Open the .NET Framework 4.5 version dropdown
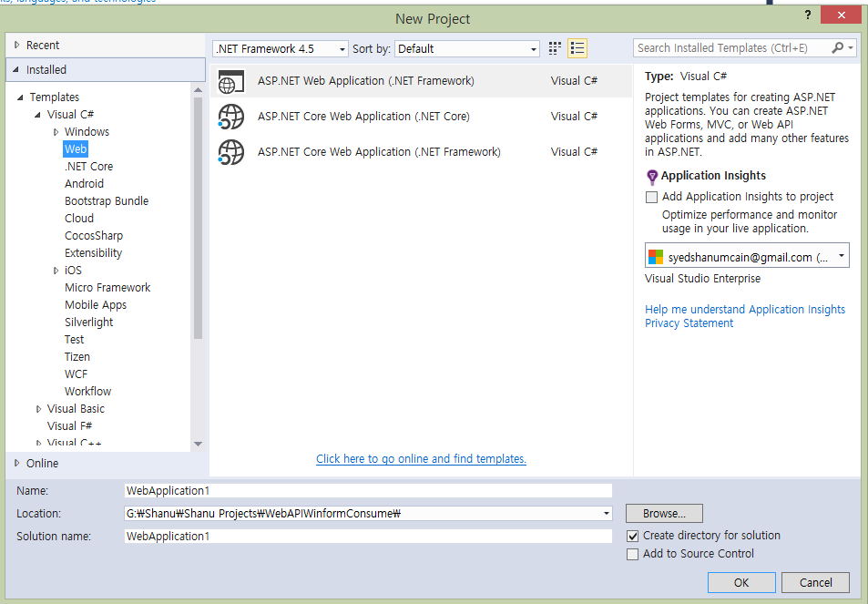The image size is (868, 604). click(x=281, y=48)
